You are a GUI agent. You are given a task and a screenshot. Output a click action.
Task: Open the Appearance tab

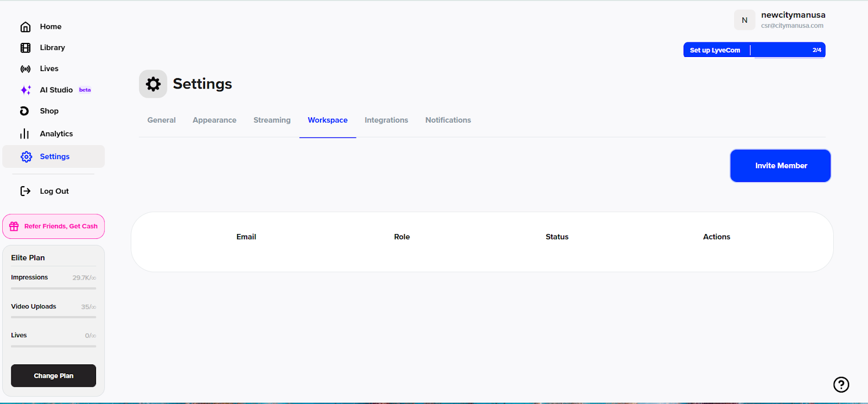(x=214, y=120)
